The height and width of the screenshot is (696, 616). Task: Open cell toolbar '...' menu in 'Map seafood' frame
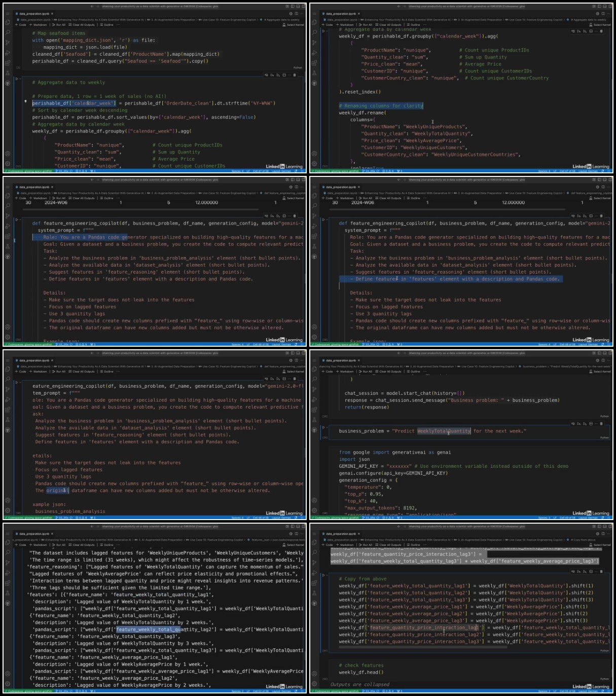point(290,75)
